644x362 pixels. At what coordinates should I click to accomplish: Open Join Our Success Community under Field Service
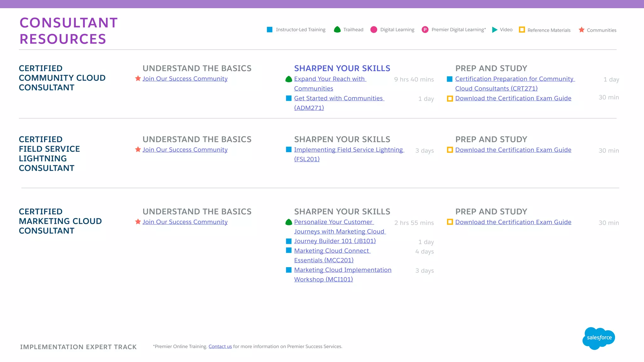click(185, 150)
